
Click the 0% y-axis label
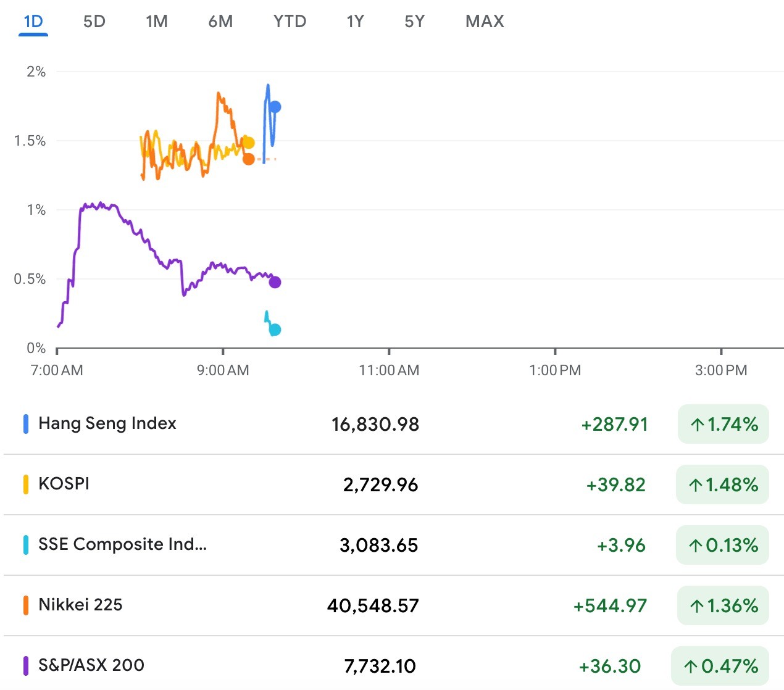36,348
